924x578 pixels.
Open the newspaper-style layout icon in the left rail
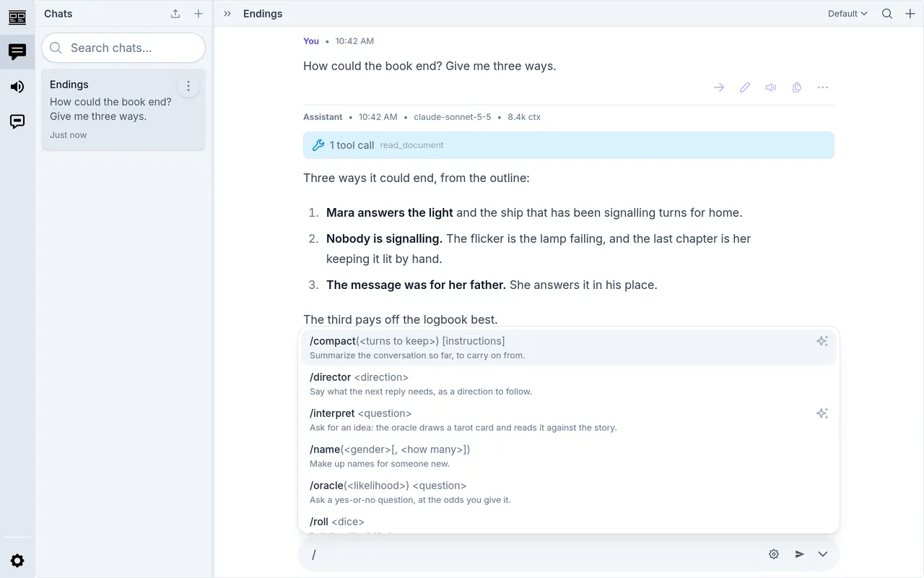click(x=17, y=17)
